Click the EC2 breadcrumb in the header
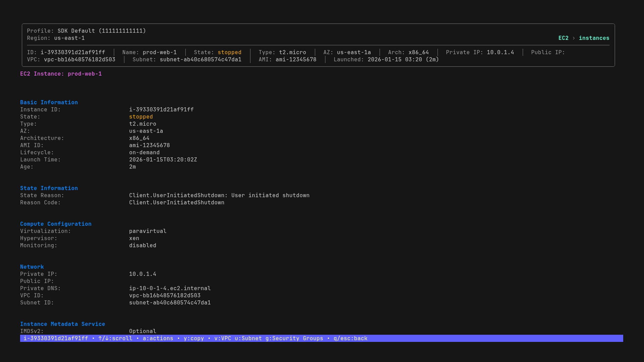 coord(563,38)
